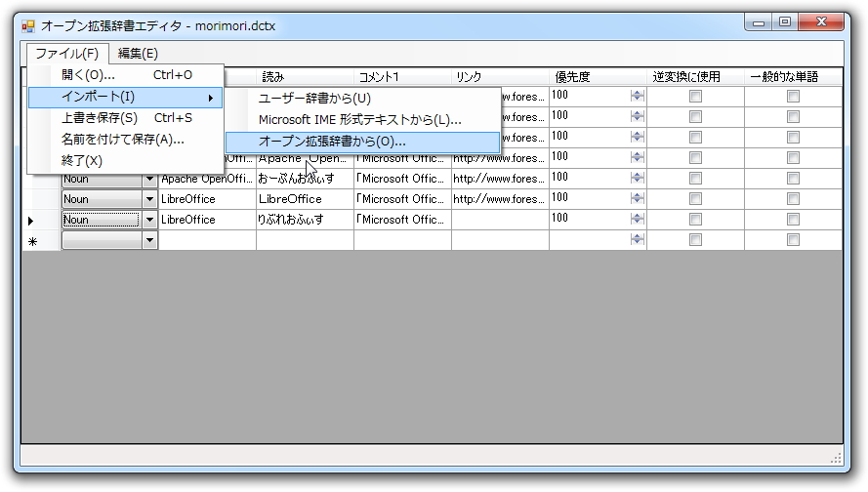The height and width of the screenshot is (492, 868).
Task: Open Noun dropdown in LibreOffice-reading row
Action: [x=149, y=199]
